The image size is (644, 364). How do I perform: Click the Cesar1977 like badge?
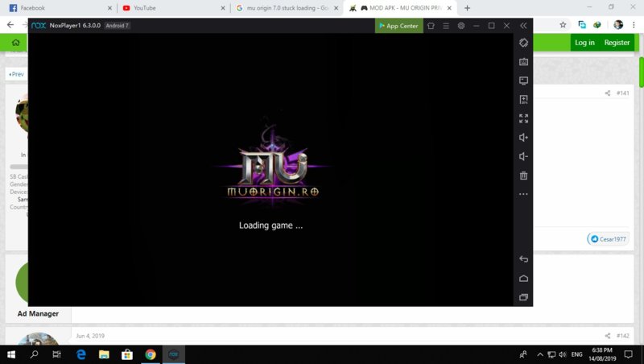(x=609, y=239)
